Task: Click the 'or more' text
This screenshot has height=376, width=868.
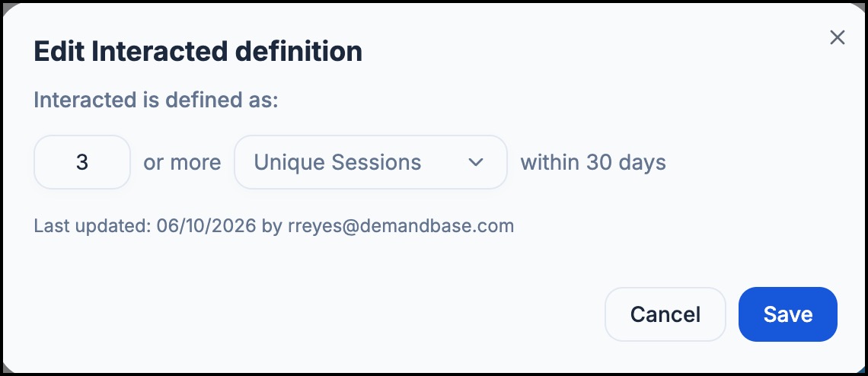Action: [182, 162]
